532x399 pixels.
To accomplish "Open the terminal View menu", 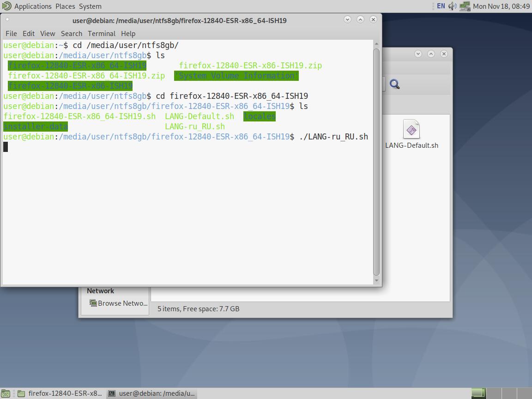I will pos(48,33).
